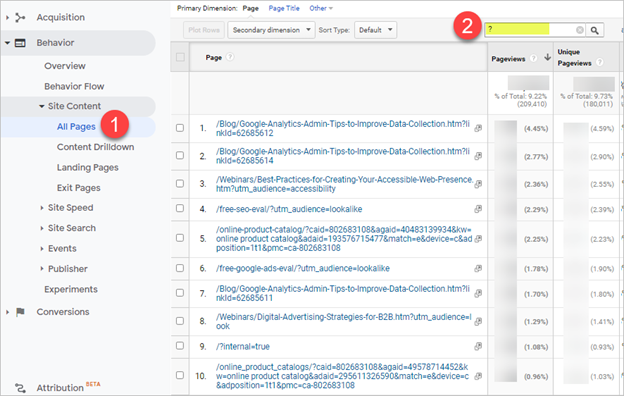Open the Secondary dimension dropdown
Screen dimensions: 624x396
[271, 30]
